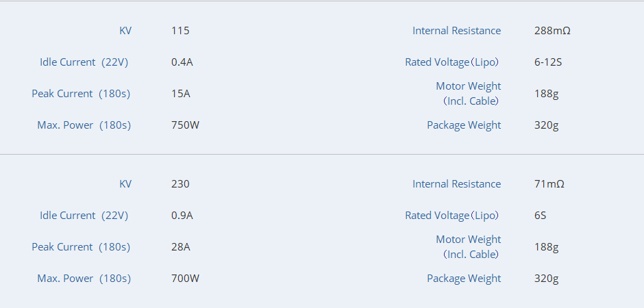Screen dimensions: 644x308
Task: Click the 6S rated voltage value
Action: point(541,216)
